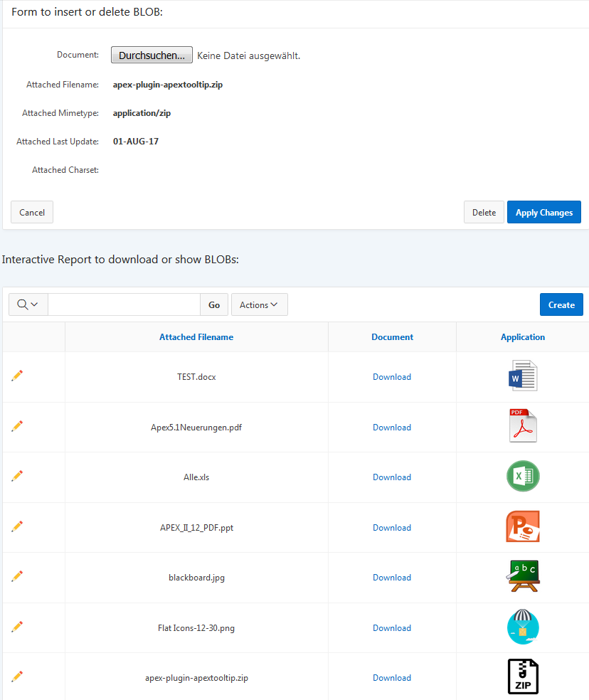Edit the Flat Icons-12-30.png row
The width and height of the screenshot is (589, 700).
[17, 627]
